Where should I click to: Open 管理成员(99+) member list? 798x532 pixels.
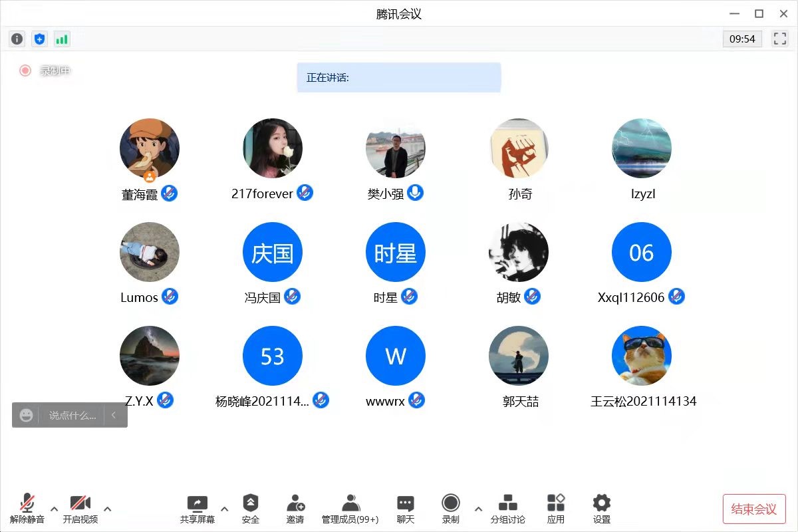tap(350, 509)
